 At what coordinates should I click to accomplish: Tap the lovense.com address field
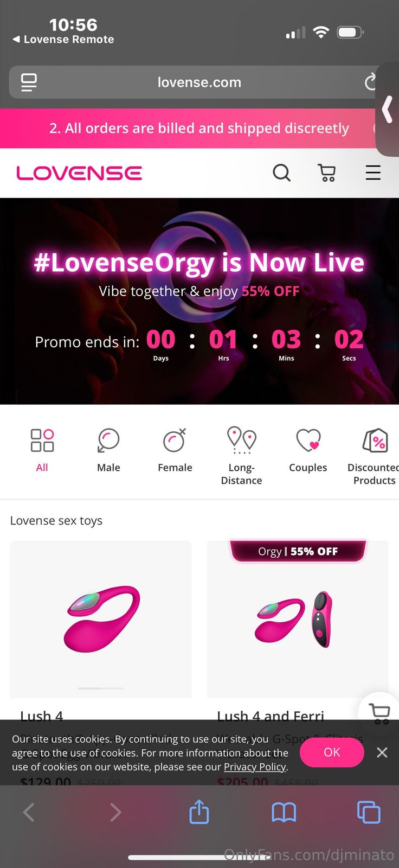[200, 82]
